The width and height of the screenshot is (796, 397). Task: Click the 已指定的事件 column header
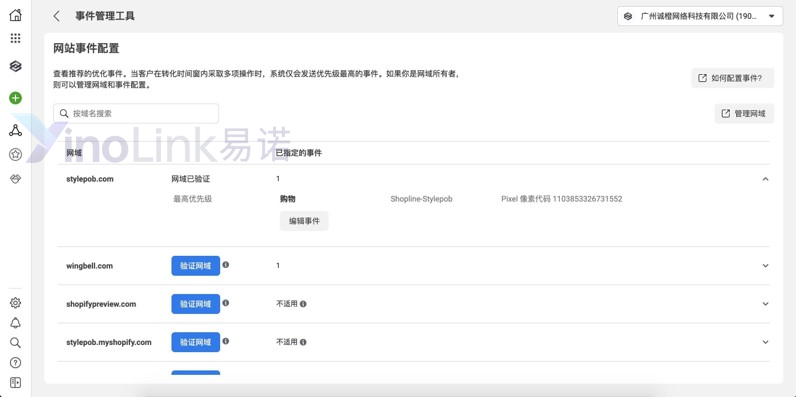(x=298, y=153)
